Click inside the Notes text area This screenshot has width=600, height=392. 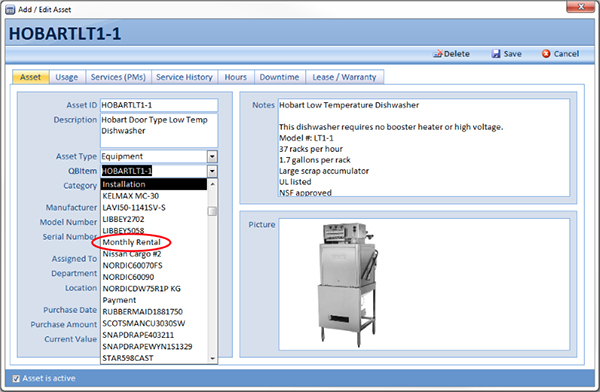coord(424,148)
